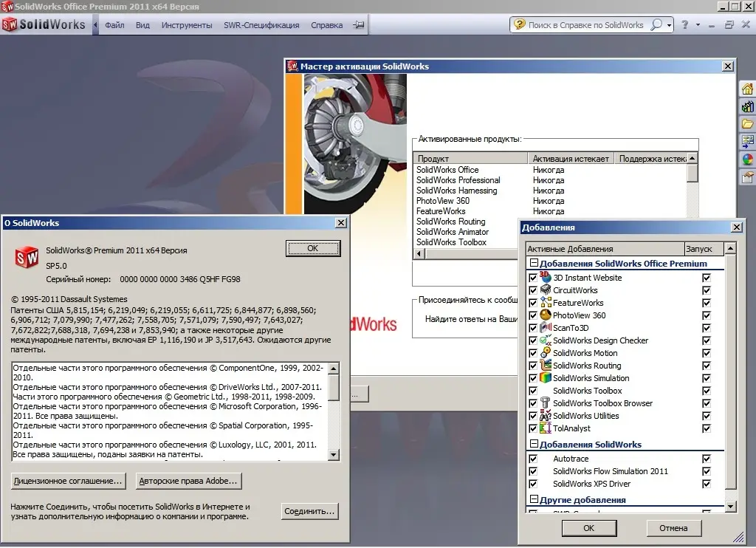The height and width of the screenshot is (548, 756).
Task: Click the help question-mark icon in toolbar
Action: [x=684, y=24]
